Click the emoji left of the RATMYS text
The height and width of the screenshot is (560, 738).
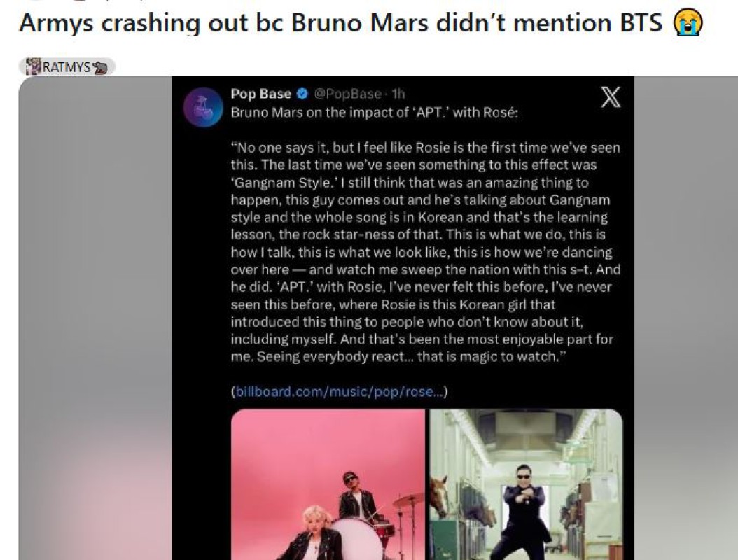tap(32, 67)
